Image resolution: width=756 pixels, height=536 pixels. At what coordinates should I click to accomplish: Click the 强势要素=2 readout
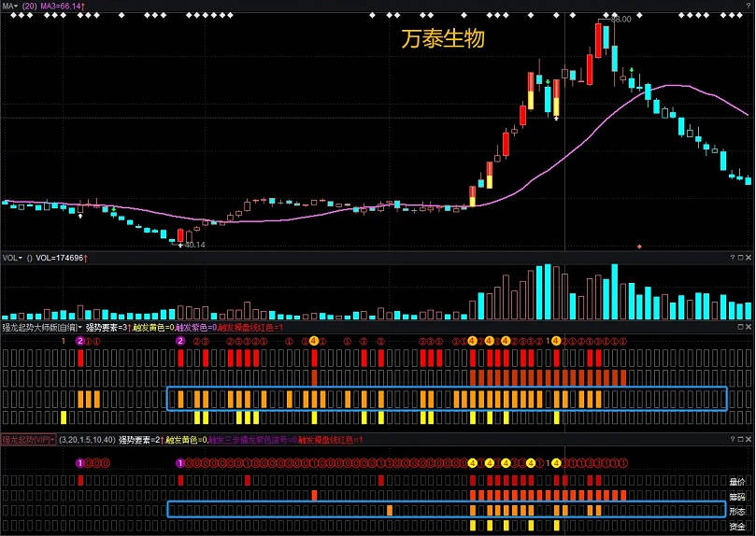(x=141, y=440)
